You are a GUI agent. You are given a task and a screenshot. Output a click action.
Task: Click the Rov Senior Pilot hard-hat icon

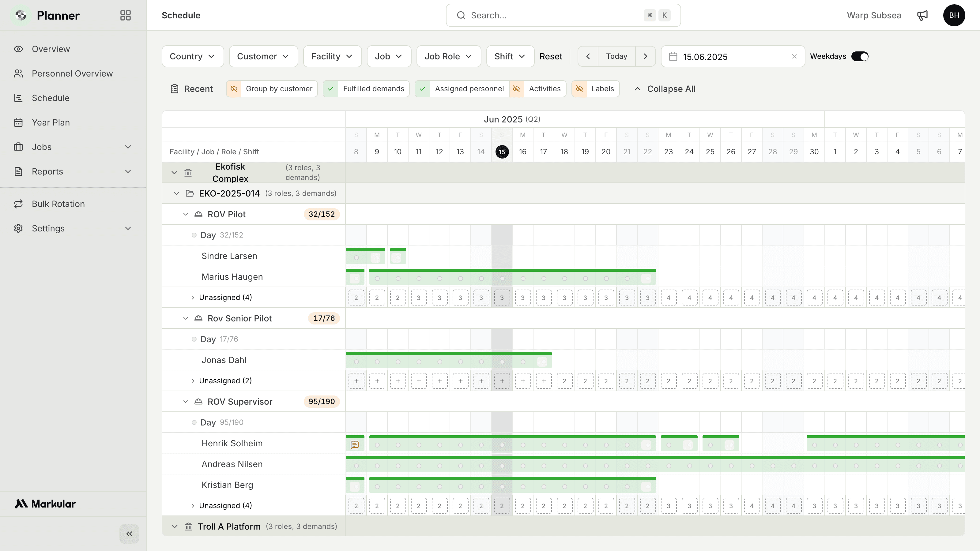pos(198,318)
